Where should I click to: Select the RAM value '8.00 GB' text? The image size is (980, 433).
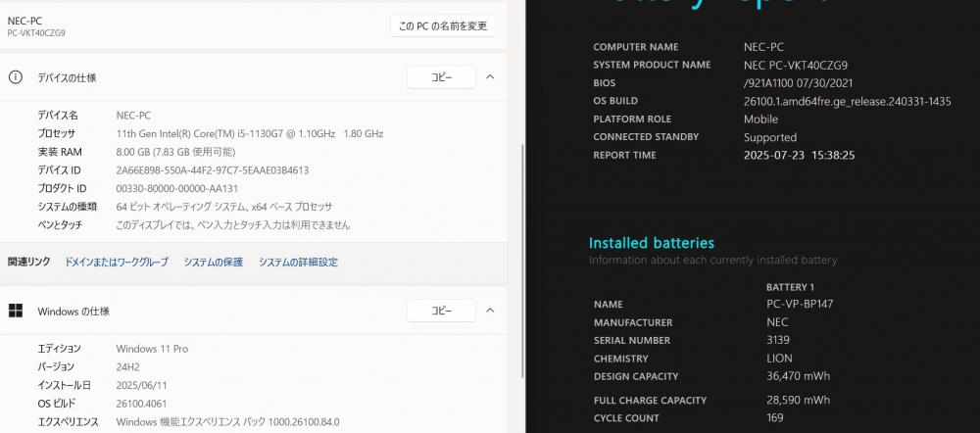click(x=134, y=152)
